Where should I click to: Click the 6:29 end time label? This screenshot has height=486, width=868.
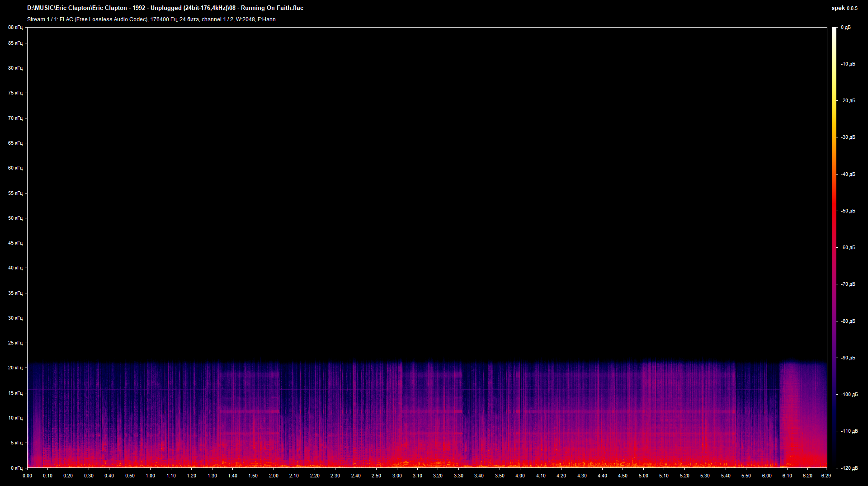tap(826, 476)
